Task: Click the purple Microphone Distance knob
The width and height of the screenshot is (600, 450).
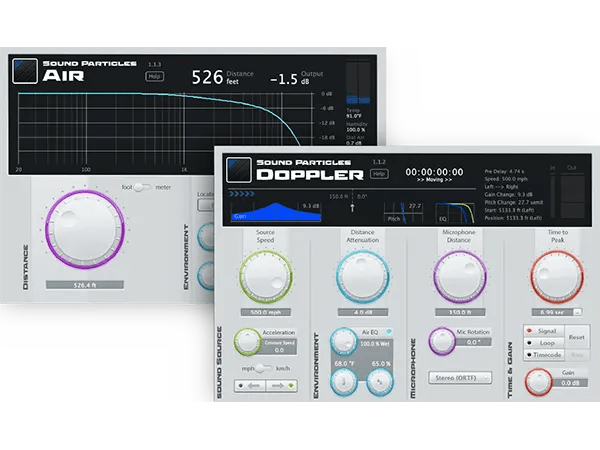Action: [460, 277]
